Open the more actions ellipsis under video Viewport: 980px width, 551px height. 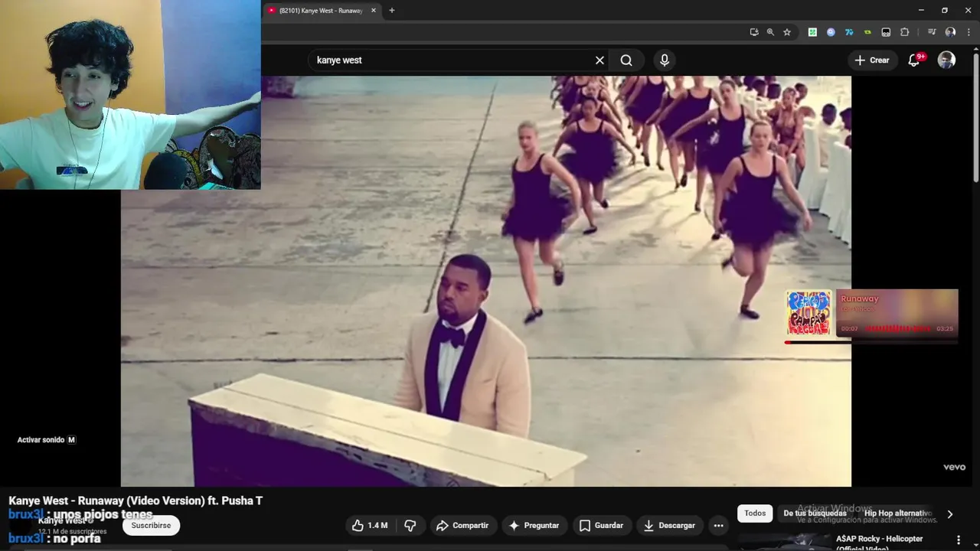(x=718, y=526)
